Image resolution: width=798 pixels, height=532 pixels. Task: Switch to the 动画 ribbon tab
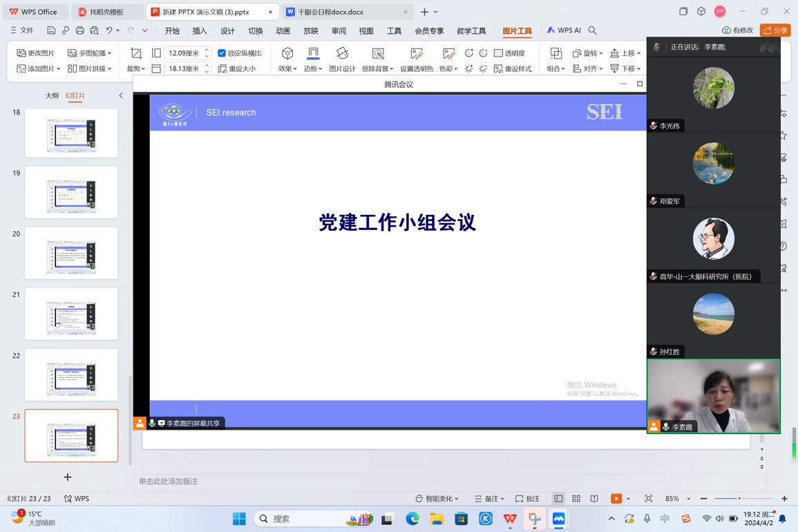[283, 30]
